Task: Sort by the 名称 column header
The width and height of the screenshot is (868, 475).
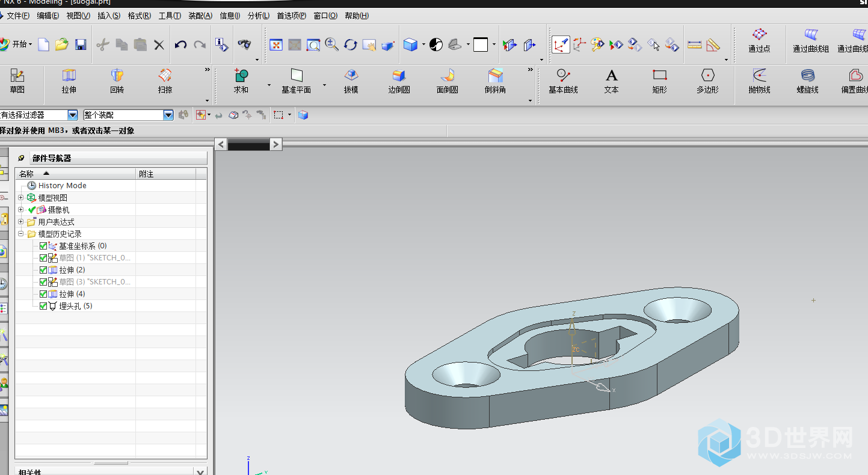Action: pyautogui.click(x=76, y=174)
